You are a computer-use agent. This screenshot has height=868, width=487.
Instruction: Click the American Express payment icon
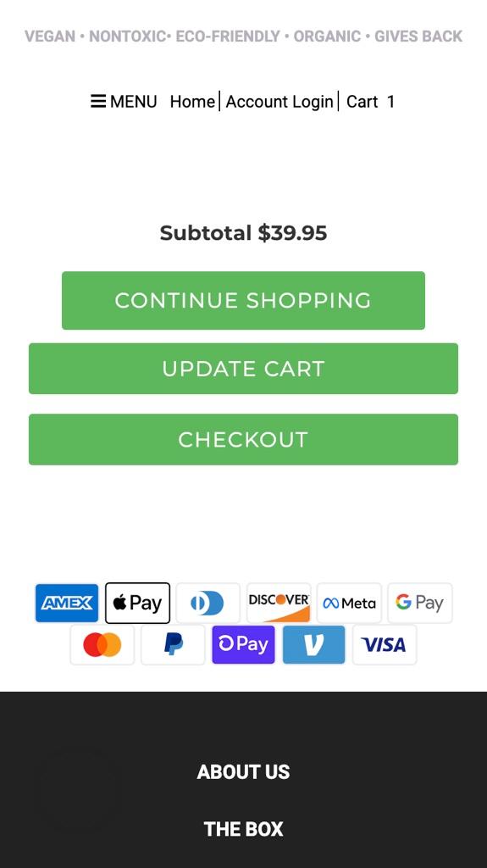point(67,603)
